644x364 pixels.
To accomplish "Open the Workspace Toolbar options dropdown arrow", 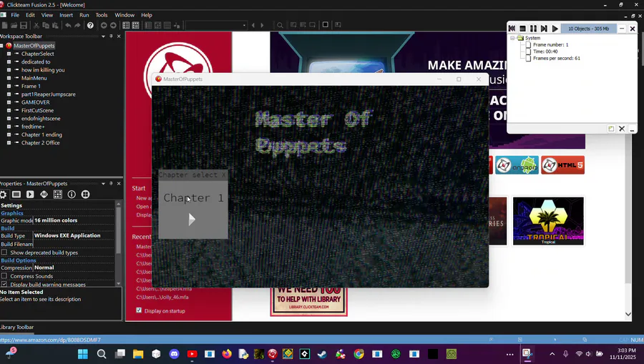I will coord(103,36).
